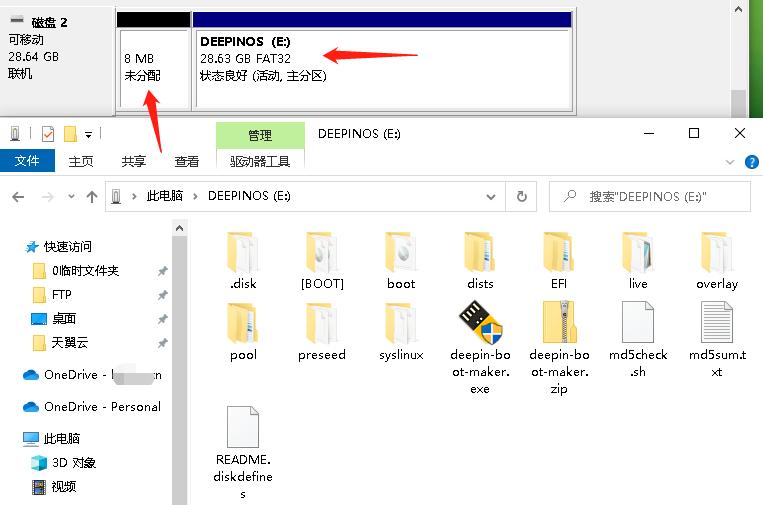This screenshot has width=763, height=505.
Task: Click navigation pane scroll up arrow
Action: [x=180, y=228]
